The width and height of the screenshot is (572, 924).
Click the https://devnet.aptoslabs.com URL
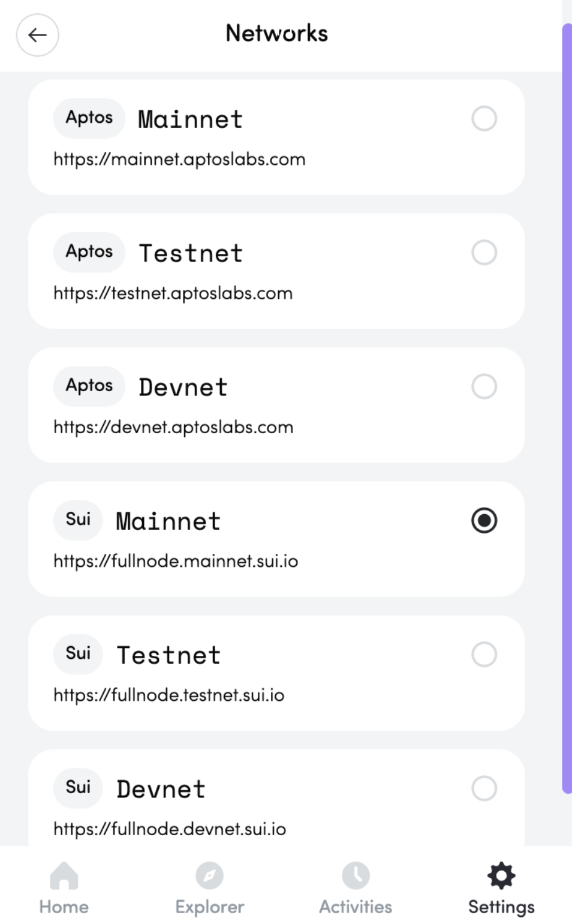[x=173, y=427]
